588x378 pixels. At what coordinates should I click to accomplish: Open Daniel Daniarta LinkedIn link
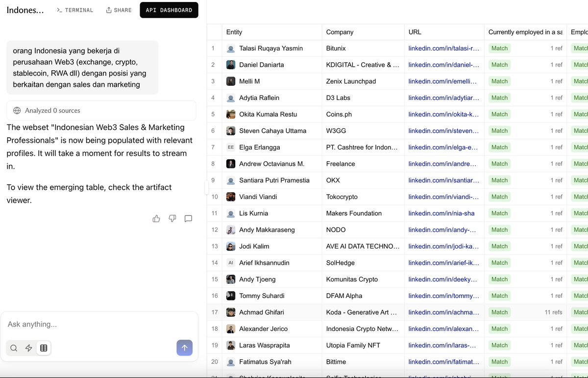[x=444, y=65]
